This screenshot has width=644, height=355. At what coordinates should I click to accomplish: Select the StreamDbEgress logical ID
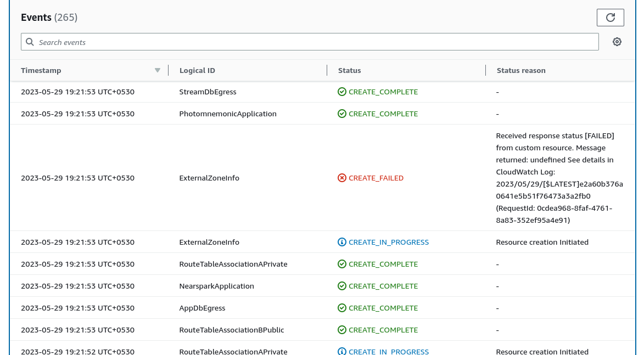(x=208, y=92)
